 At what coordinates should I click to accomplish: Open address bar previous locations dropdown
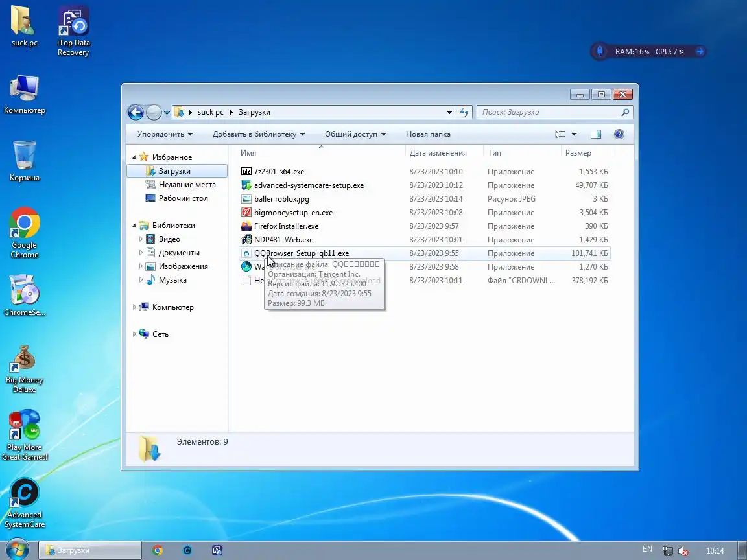(x=449, y=113)
